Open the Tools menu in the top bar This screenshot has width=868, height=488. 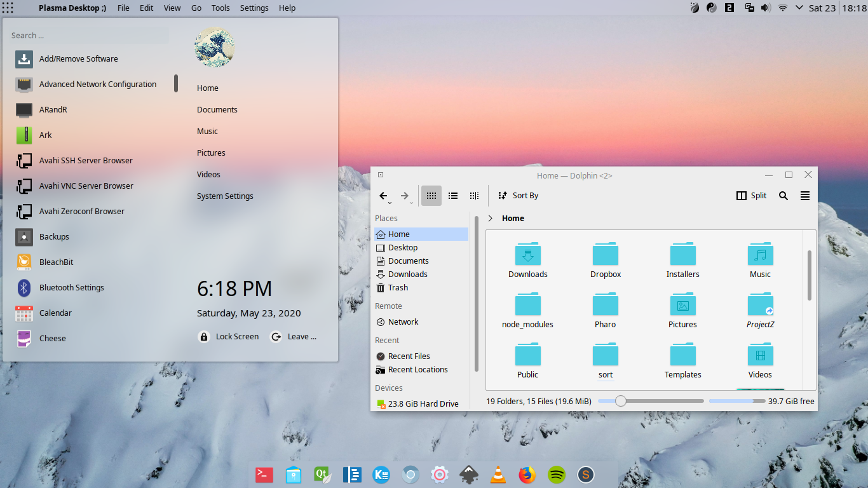point(220,8)
